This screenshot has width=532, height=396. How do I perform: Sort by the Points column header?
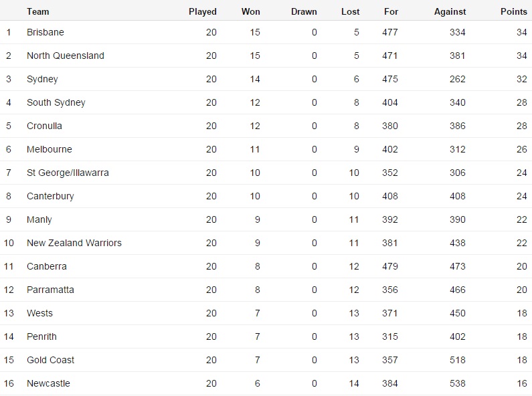[x=513, y=11]
